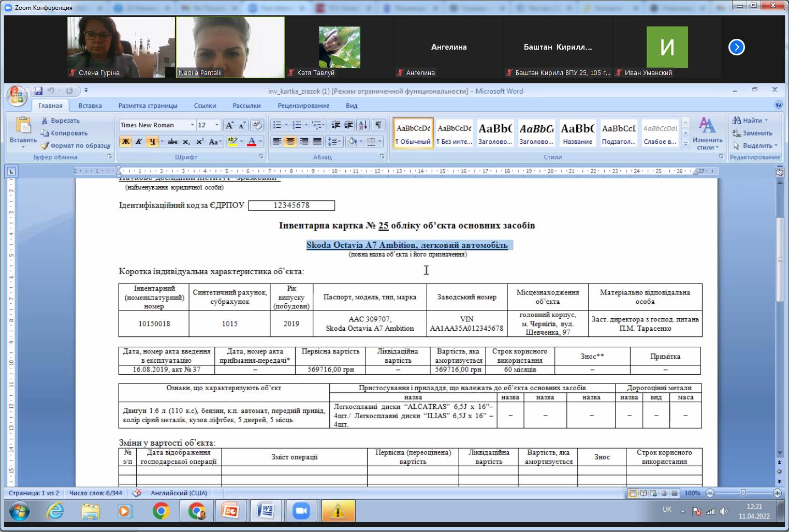Open the font size dropdown showing 12

pos(217,125)
